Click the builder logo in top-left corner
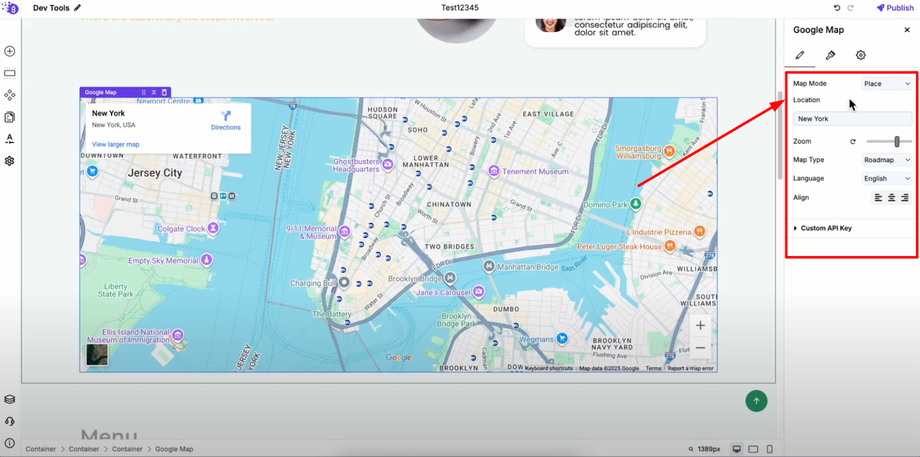This screenshot has height=457, width=920. point(11,8)
